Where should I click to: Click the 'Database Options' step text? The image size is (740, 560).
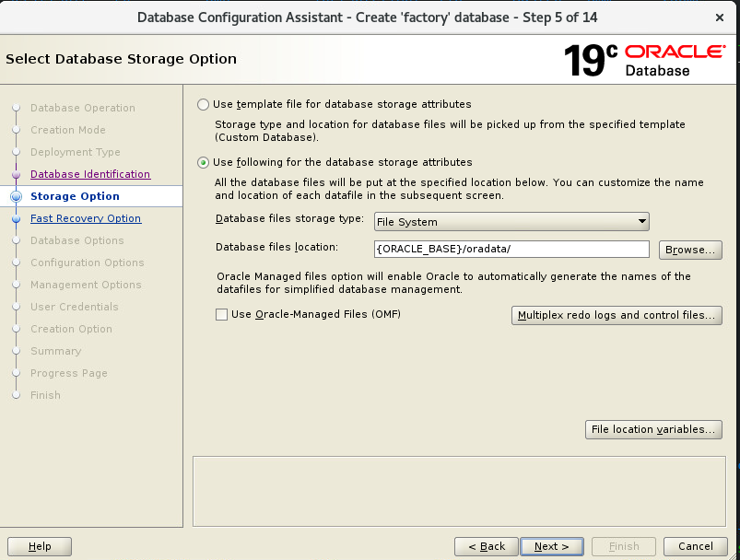click(76, 240)
